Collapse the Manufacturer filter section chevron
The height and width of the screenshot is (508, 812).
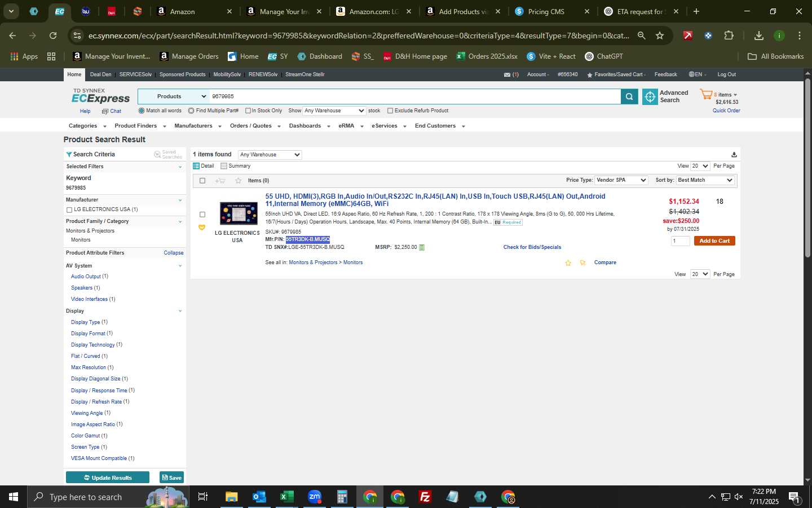180,200
